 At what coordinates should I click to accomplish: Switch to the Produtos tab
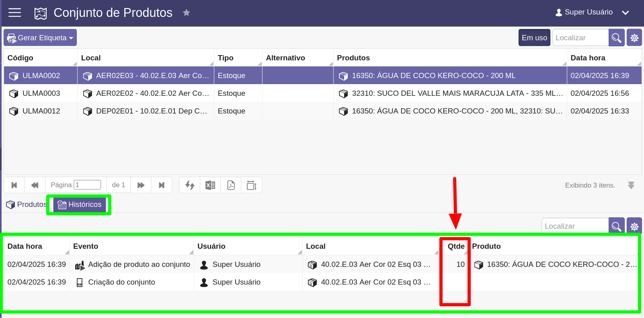(x=27, y=204)
